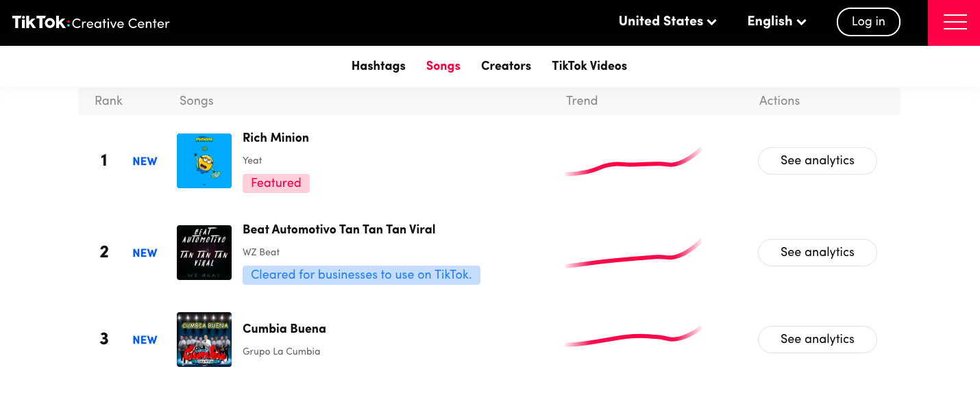Click the song title Beat Automotivo Tan Tan Tan Viral
The width and height of the screenshot is (980, 395).
click(339, 229)
